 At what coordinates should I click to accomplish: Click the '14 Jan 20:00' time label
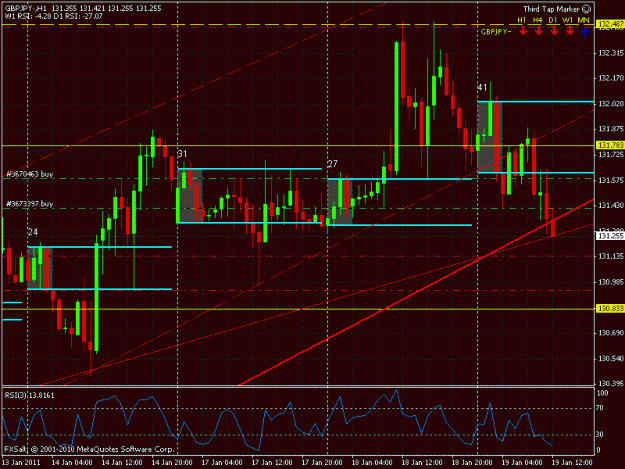click(x=172, y=463)
